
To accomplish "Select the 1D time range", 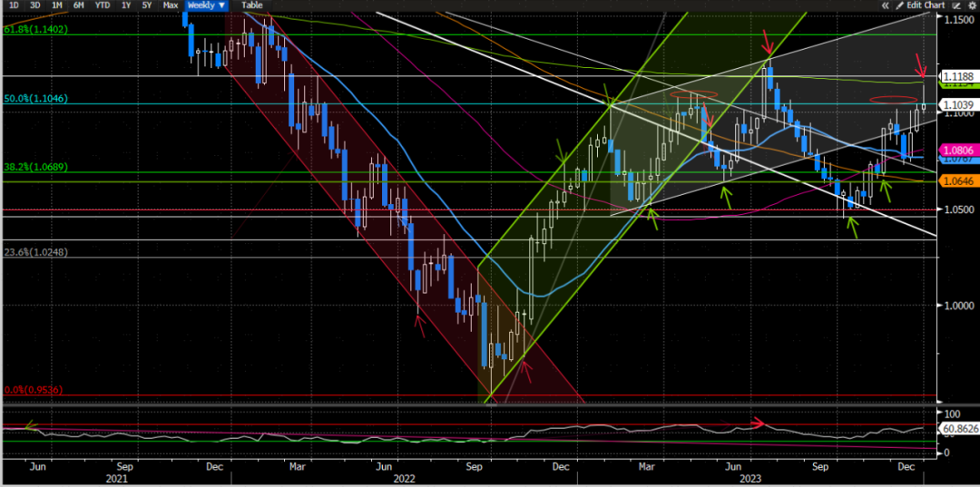I will click(x=13, y=5).
